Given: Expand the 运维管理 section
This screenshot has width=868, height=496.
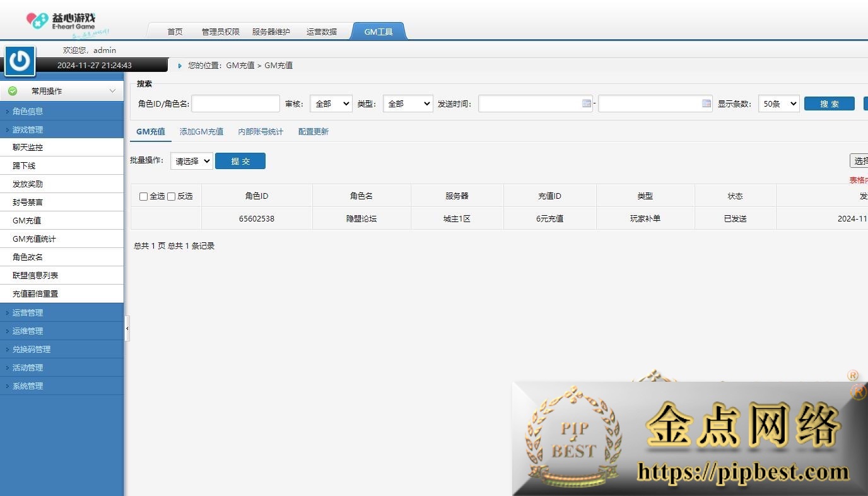Looking at the screenshot, I should tap(62, 331).
